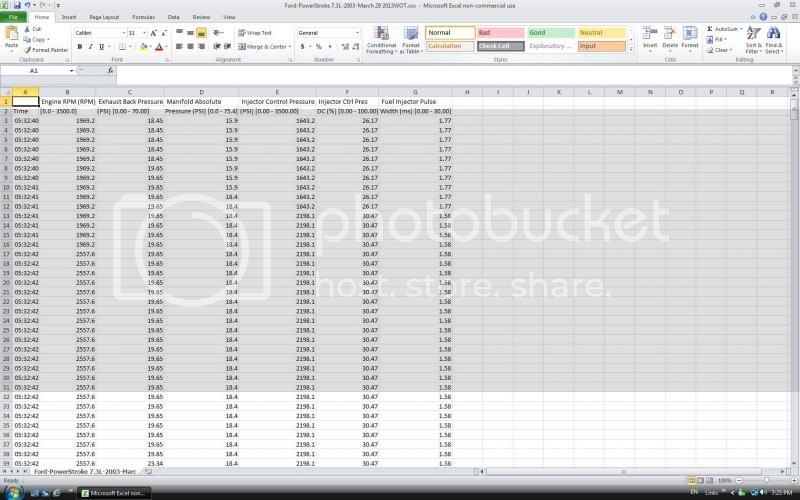
Task: Click the Orientation icon
Action: [218, 33]
